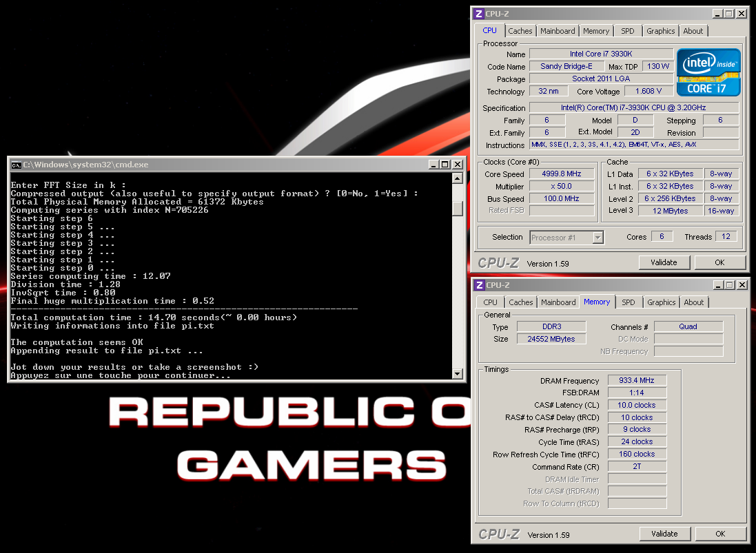Click the CPU-Z logo icon in the top CPU-Z window title bar

point(479,14)
